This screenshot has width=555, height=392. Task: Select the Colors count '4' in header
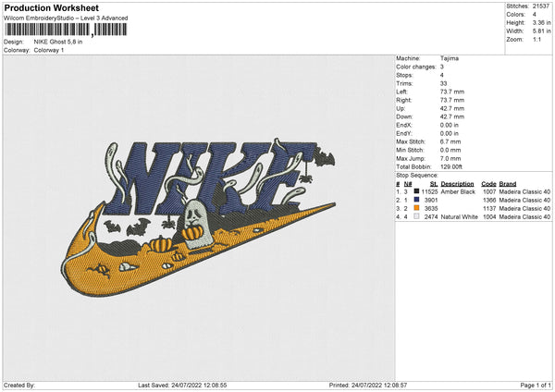[535, 15]
